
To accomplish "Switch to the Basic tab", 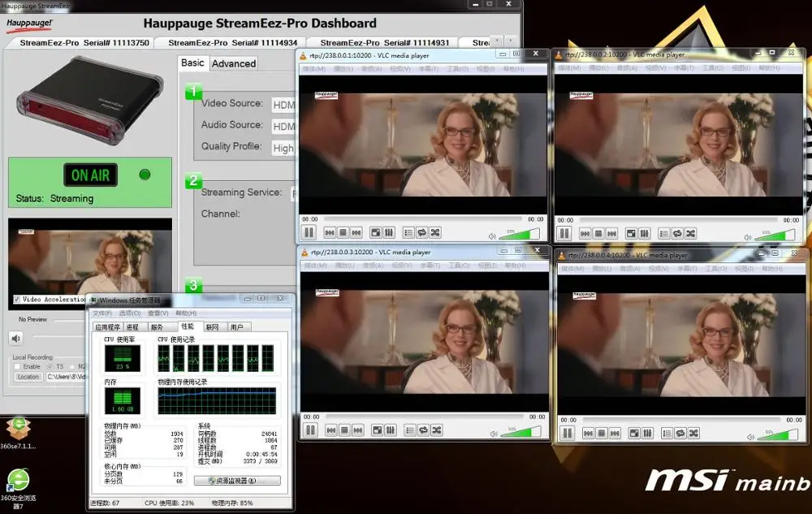I will tap(192, 63).
